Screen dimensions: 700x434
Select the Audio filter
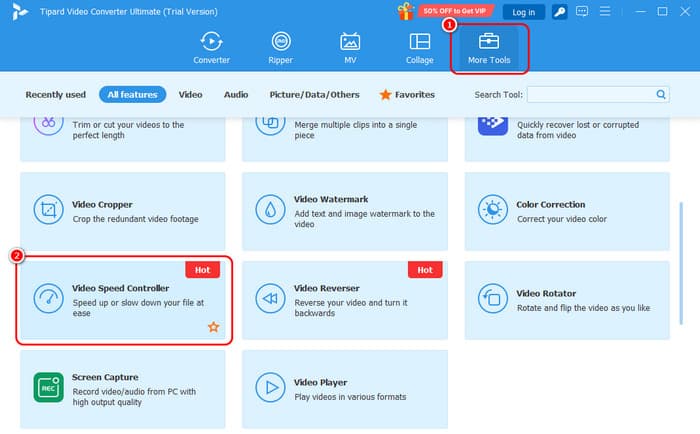[x=236, y=95]
